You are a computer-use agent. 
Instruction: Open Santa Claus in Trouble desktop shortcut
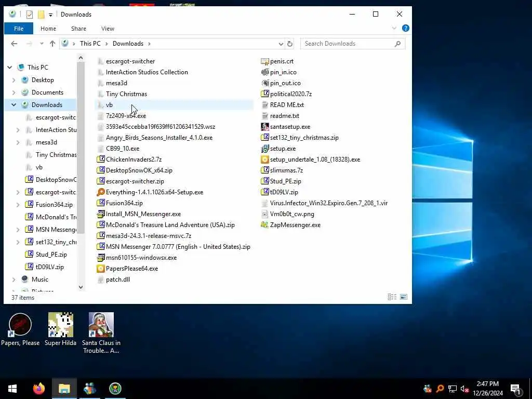click(101, 333)
